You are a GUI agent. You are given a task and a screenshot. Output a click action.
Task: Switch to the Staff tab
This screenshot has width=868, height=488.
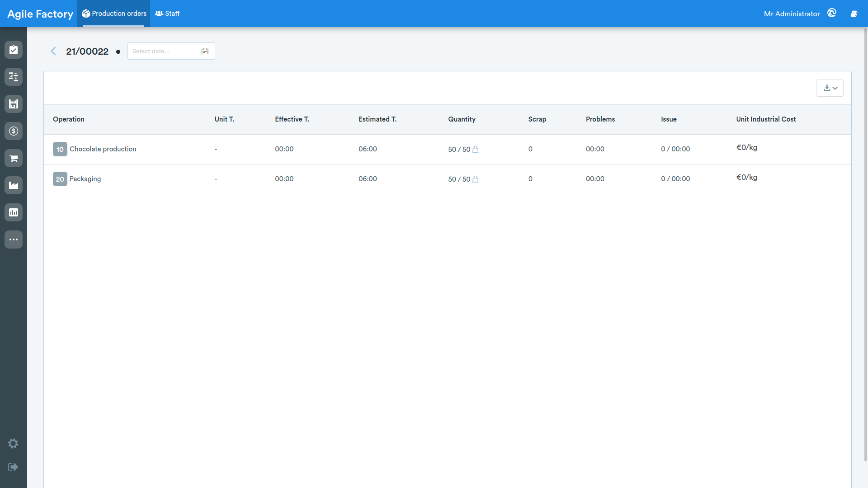pos(167,14)
